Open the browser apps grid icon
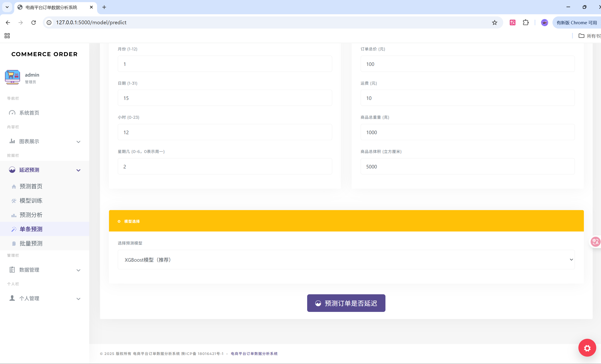 (x=7, y=36)
